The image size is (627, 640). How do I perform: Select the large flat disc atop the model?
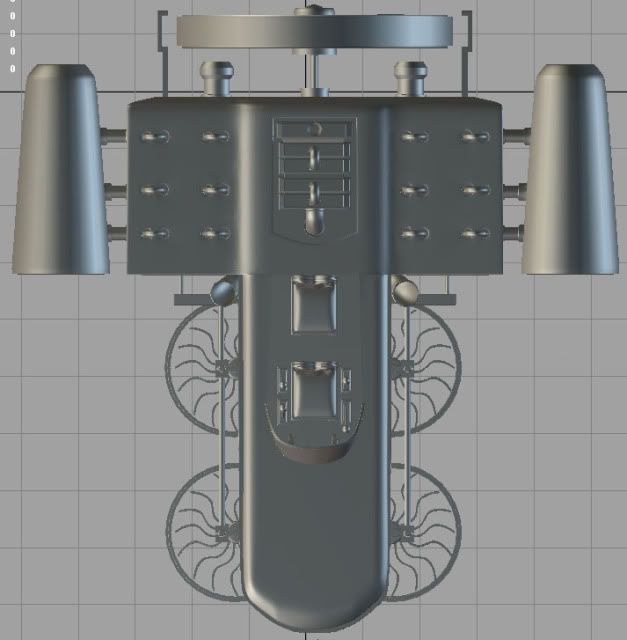pyautogui.click(x=315, y=31)
